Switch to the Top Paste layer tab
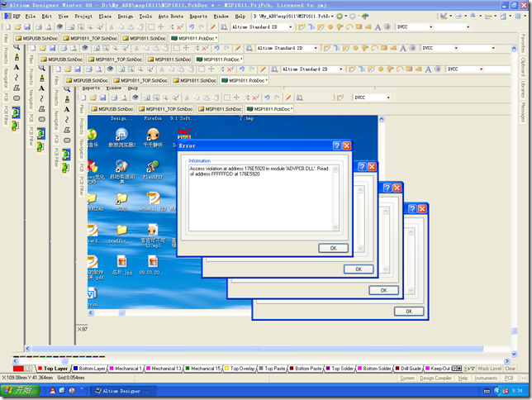532x400 pixels. tap(272, 369)
